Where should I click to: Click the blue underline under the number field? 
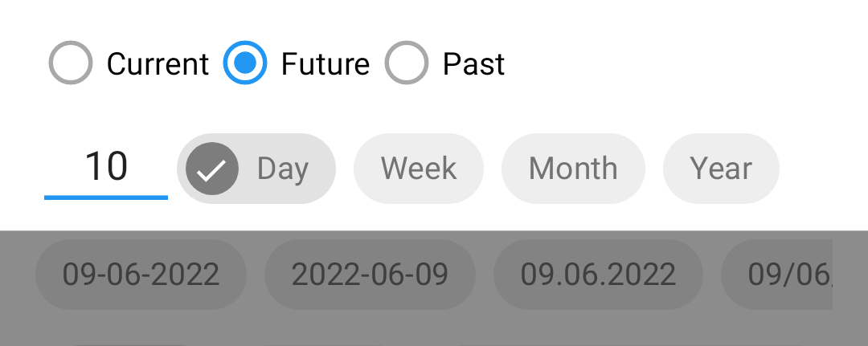pos(106,197)
